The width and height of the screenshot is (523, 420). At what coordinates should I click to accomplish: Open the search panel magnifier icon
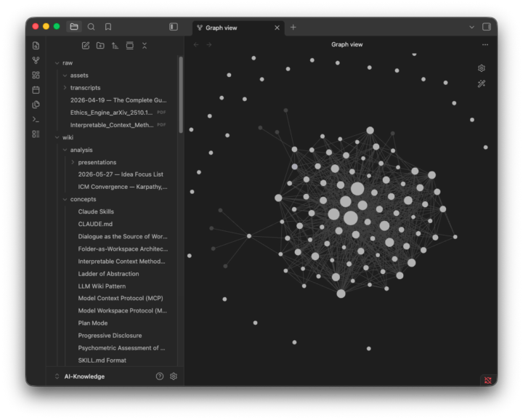(x=91, y=27)
